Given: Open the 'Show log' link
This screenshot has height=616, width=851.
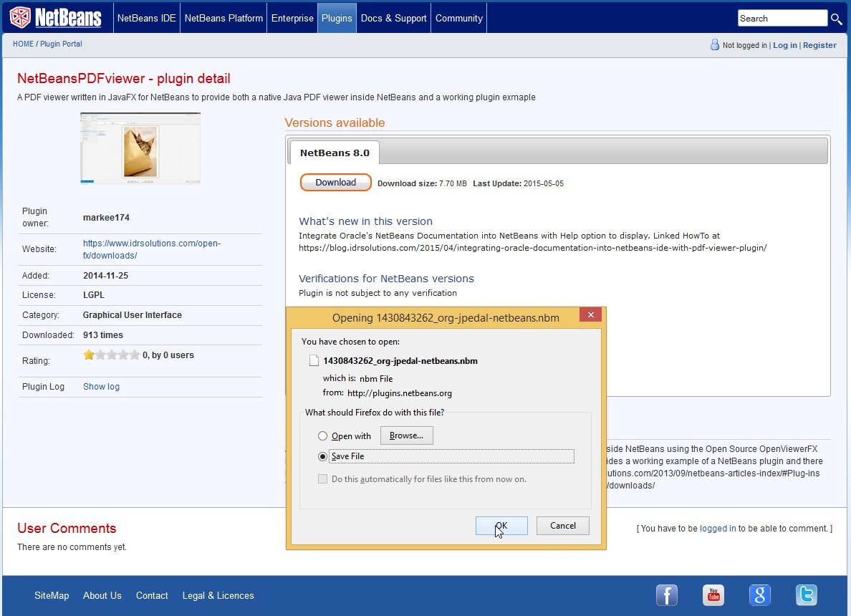Looking at the screenshot, I should (x=101, y=387).
